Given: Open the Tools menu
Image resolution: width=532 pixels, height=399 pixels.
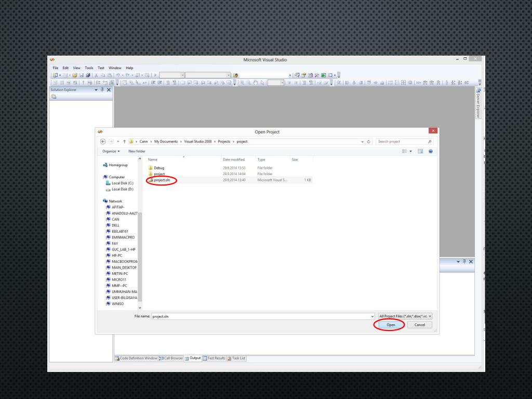Looking at the screenshot, I should coord(89,68).
